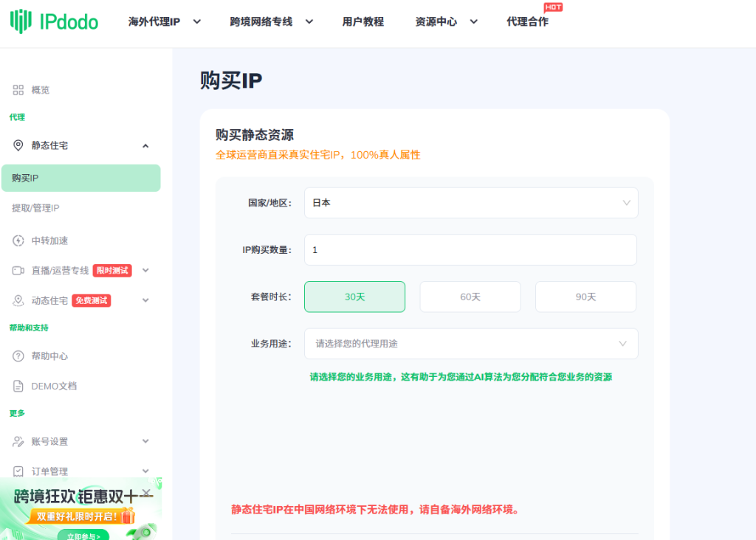Open 帮助中心 question mark icon
This screenshot has height=540, width=756.
click(18, 356)
